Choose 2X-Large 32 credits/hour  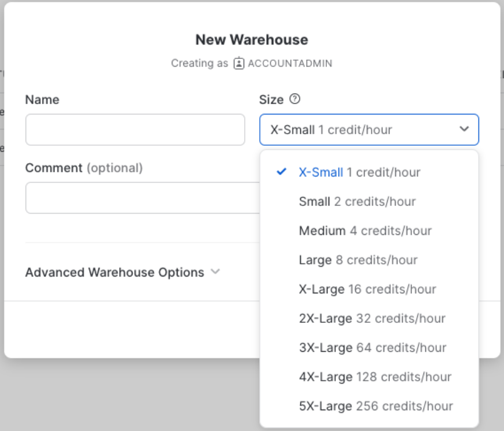coord(371,319)
